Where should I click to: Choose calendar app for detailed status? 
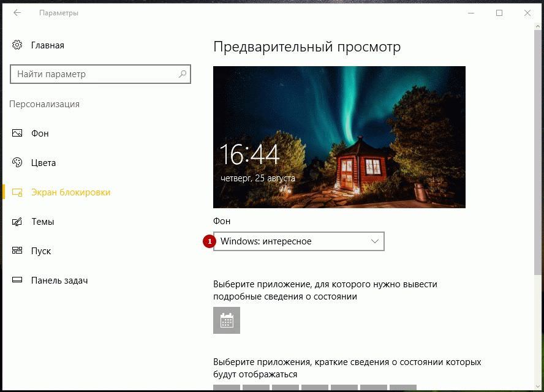(227, 320)
